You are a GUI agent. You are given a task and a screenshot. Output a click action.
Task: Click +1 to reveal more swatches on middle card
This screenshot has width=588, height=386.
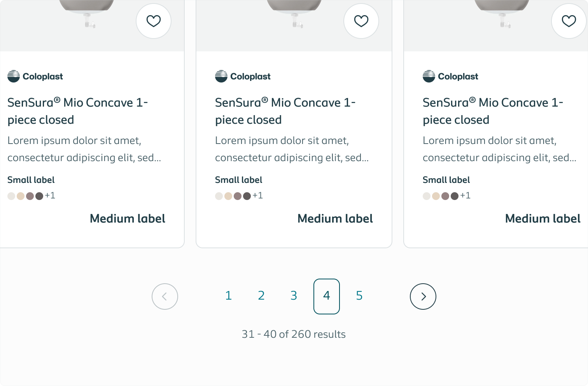coord(257,195)
